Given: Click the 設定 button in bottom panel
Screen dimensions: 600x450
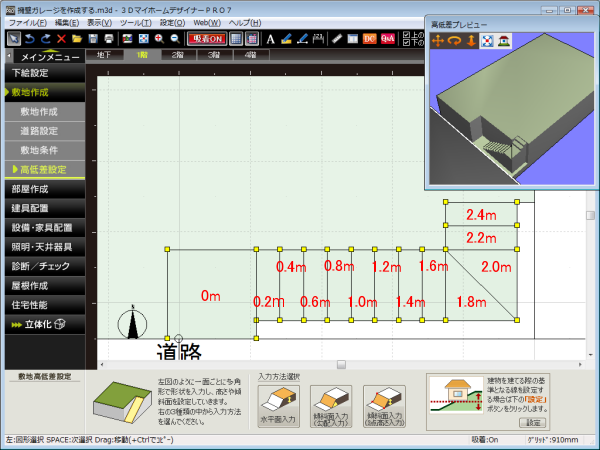Looking at the screenshot, I should tap(532, 423).
